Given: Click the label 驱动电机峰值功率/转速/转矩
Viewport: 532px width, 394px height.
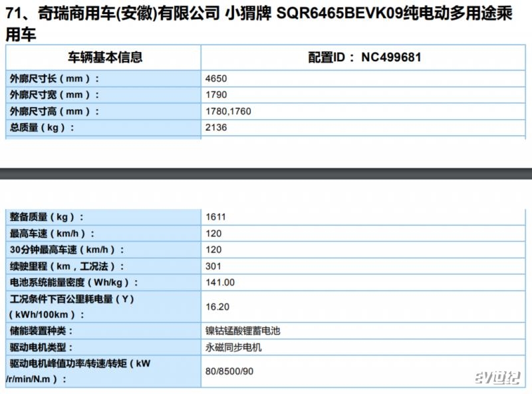Looking at the screenshot, I should pyautogui.click(x=78, y=371).
